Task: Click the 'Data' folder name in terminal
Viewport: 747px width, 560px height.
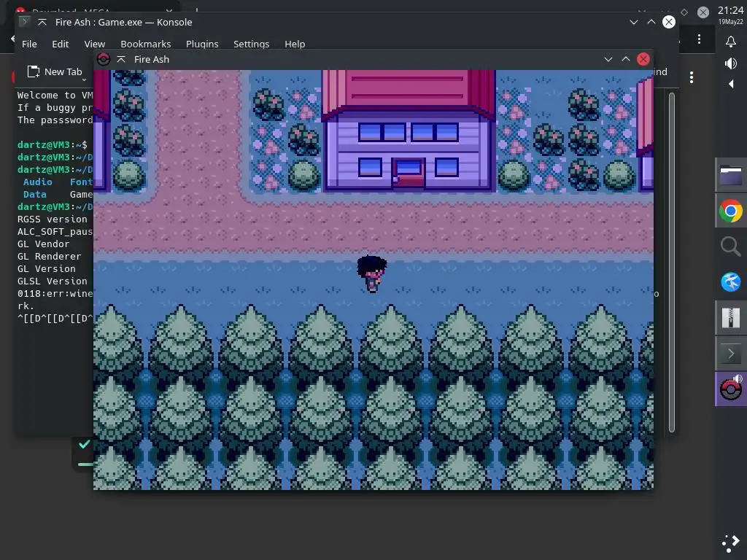Action: pos(35,194)
